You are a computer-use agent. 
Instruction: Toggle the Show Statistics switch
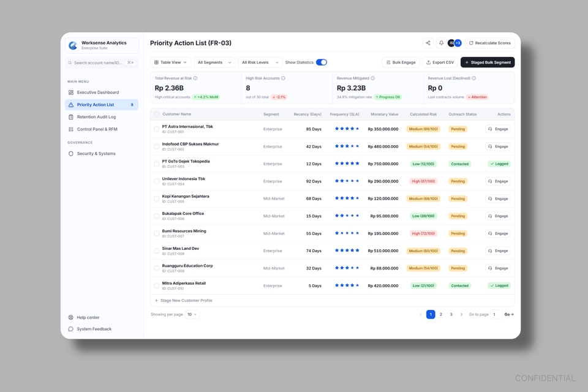pos(322,62)
